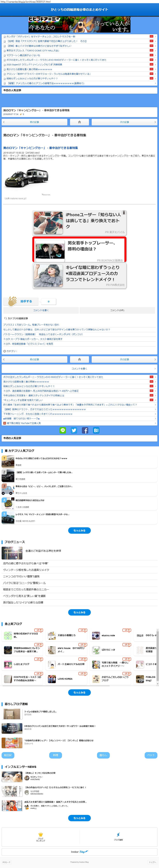Open the コメント(0件) tab
Image resolution: width=159 pixels, height=868 pixels.
click(117, 310)
